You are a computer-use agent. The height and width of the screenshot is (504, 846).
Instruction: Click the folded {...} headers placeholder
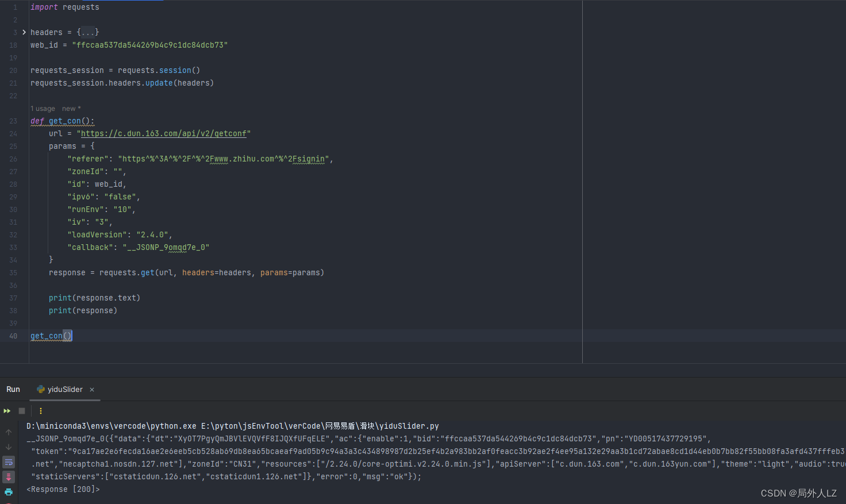pos(88,32)
